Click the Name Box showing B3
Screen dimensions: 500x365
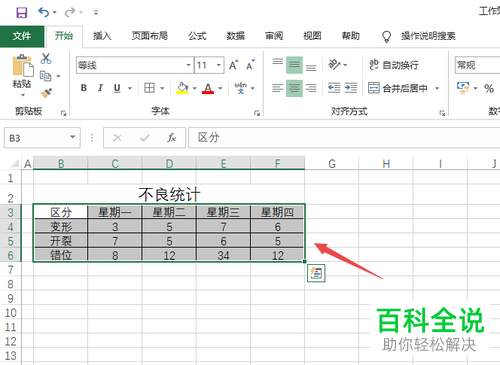coord(42,138)
